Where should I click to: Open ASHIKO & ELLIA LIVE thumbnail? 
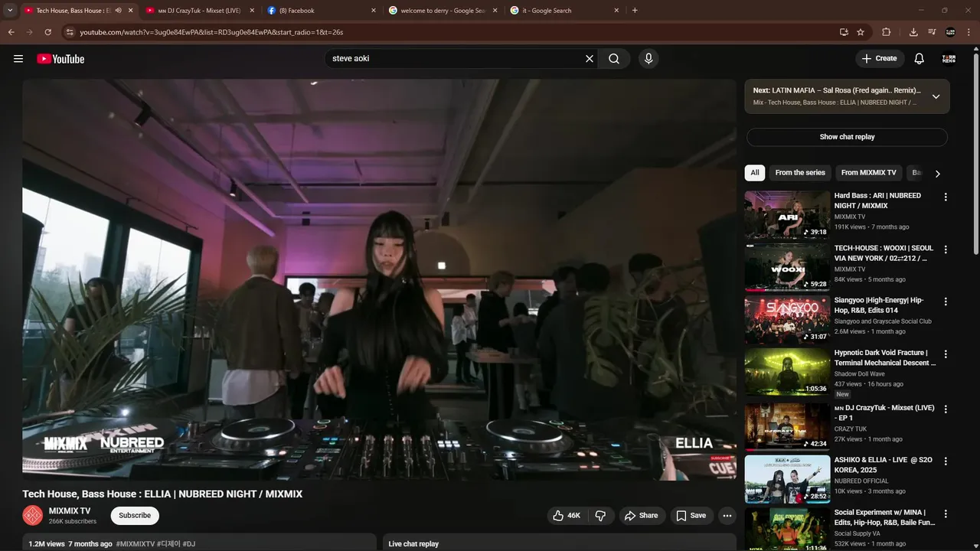787,479
